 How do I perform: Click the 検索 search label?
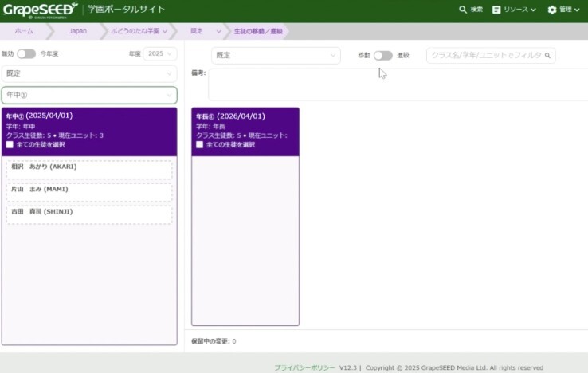click(476, 10)
